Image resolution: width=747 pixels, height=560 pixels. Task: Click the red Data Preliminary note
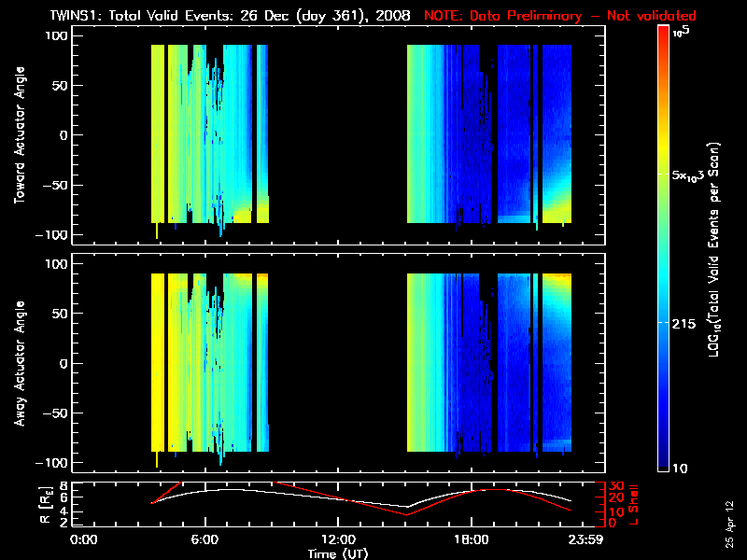pyautogui.click(x=560, y=16)
